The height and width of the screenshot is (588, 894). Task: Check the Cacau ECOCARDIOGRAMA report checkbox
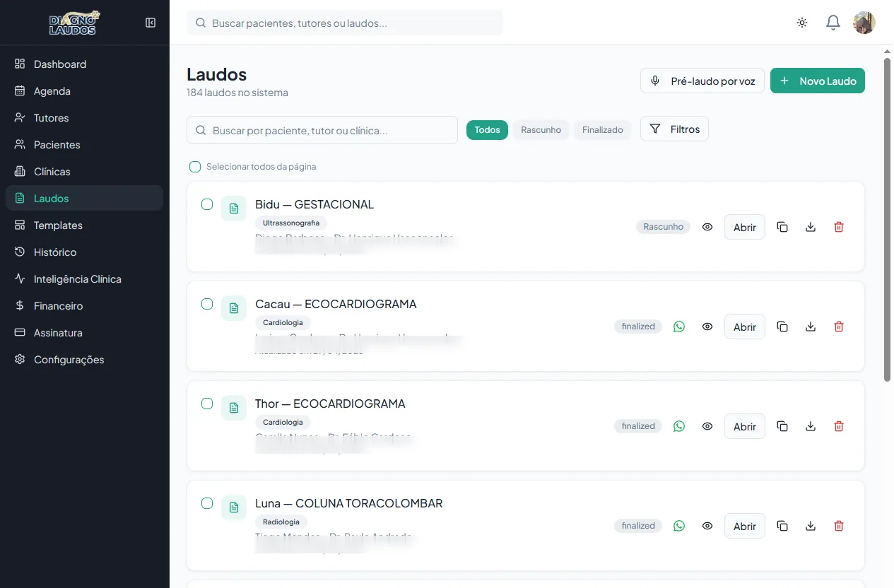pyautogui.click(x=207, y=304)
